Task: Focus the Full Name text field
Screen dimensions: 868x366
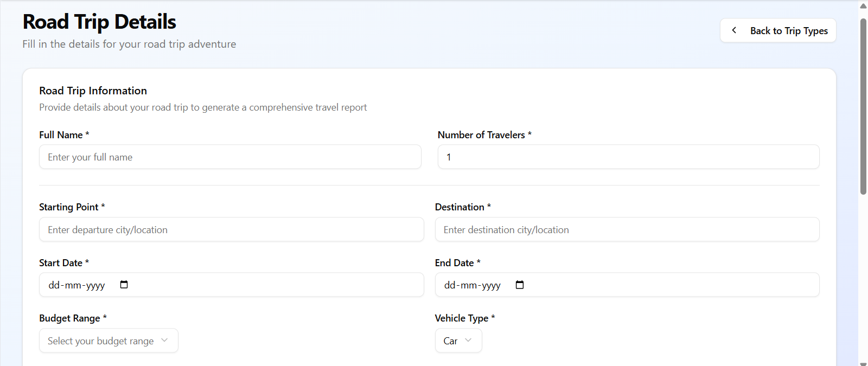Action: tap(230, 157)
